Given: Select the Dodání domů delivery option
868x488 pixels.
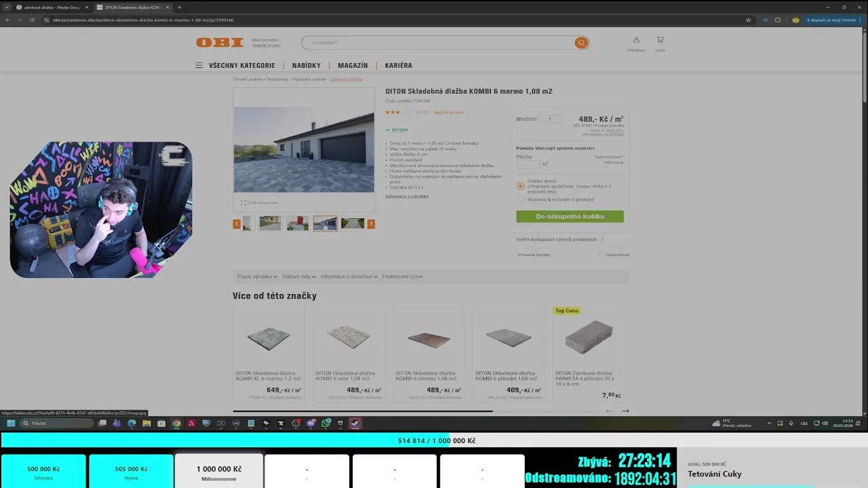Looking at the screenshot, I should [x=520, y=186].
